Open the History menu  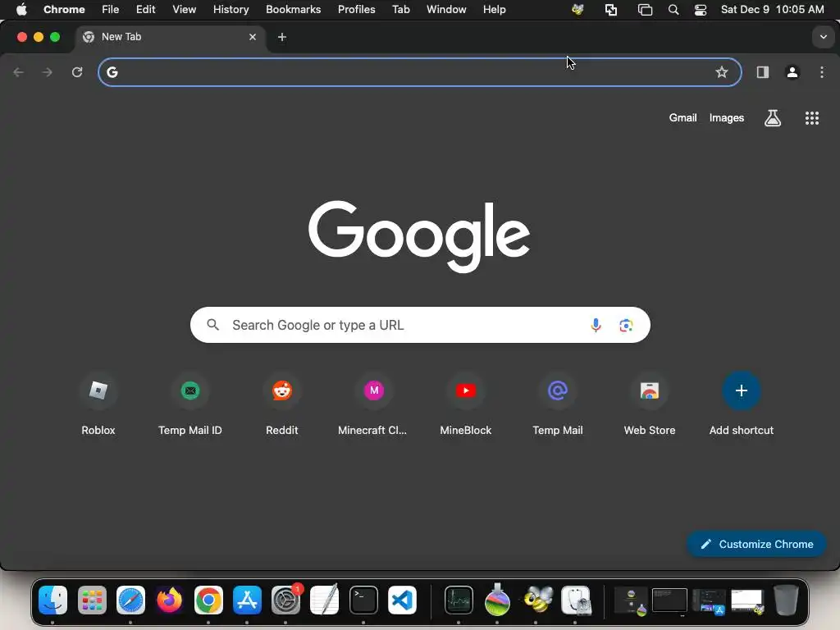point(231,10)
